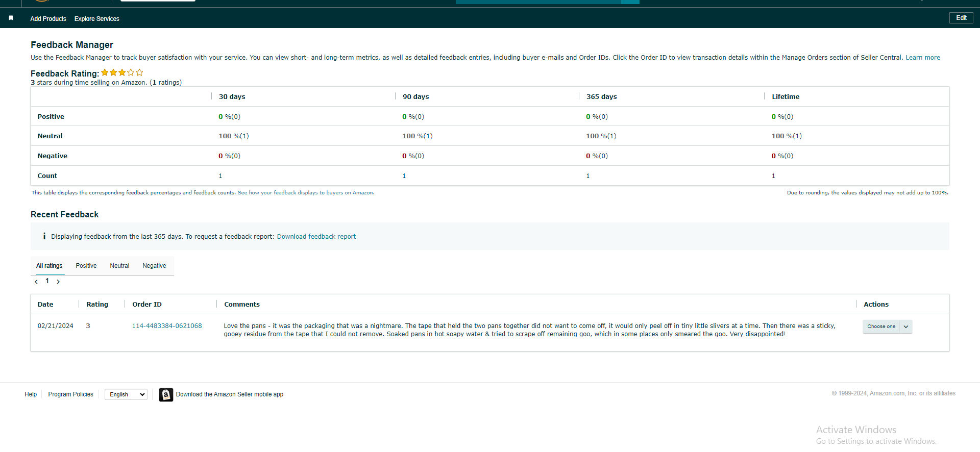Switch to the All ratings tab
Viewport: 980px width, 452px height.
tap(50, 266)
